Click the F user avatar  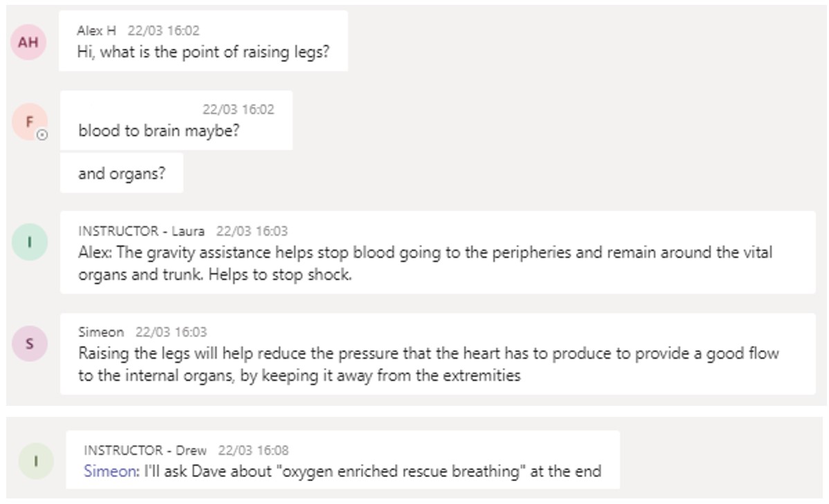pyautogui.click(x=30, y=122)
